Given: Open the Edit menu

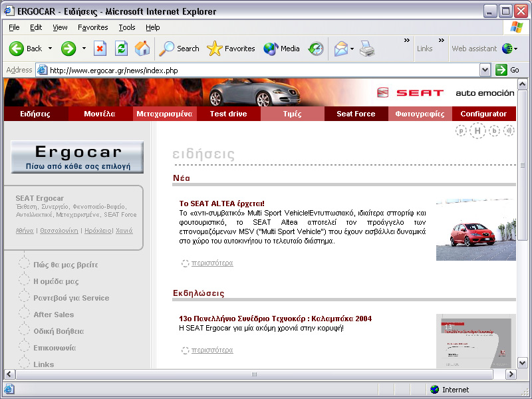Looking at the screenshot, I should pyautogui.click(x=36, y=27).
